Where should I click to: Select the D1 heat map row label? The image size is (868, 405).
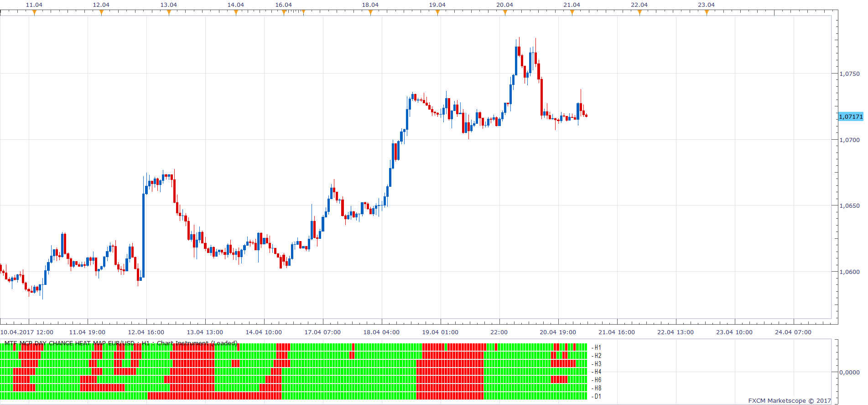coord(598,396)
